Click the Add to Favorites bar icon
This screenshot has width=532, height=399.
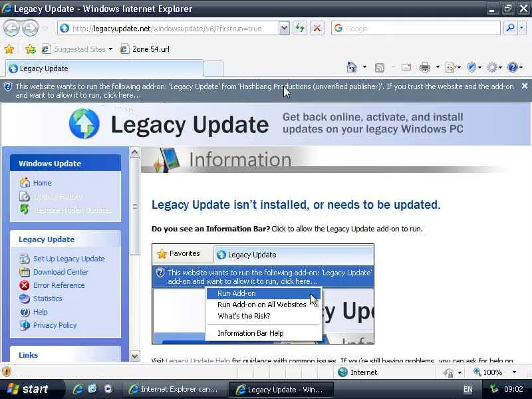[x=30, y=49]
